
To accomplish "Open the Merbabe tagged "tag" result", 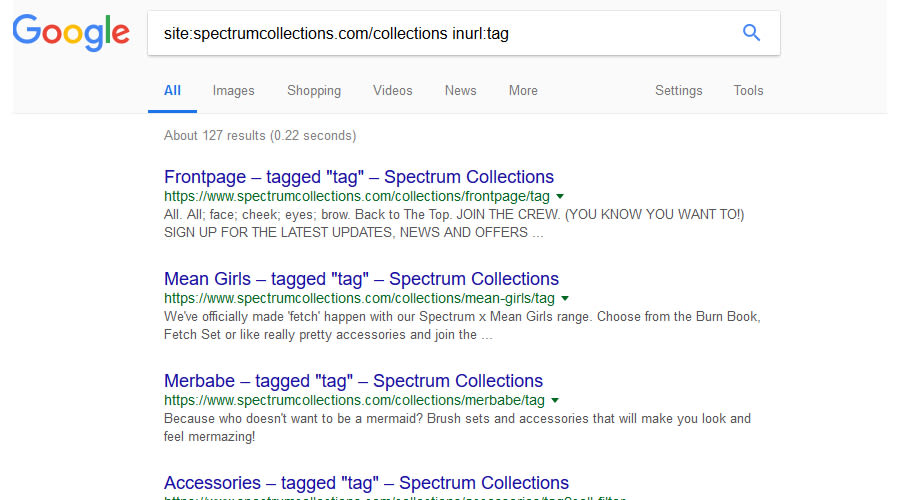I will 353,381.
